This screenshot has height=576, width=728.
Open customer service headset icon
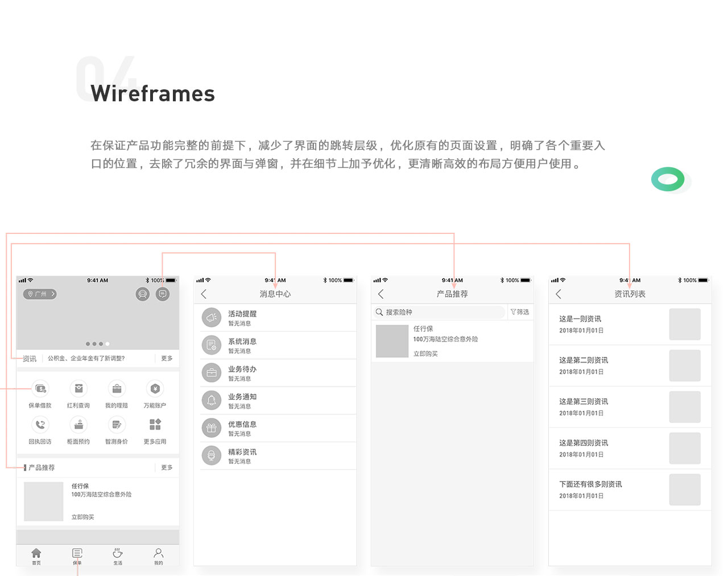click(x=143, y=294)
